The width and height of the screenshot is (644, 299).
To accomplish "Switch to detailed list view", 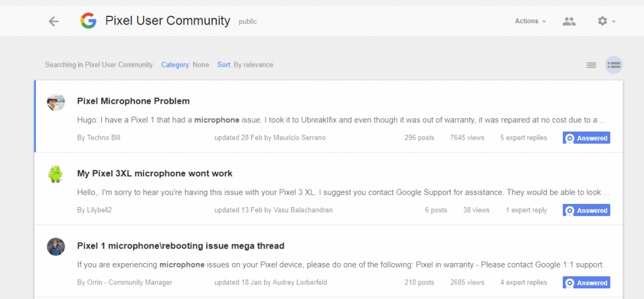I will [614, 65].
